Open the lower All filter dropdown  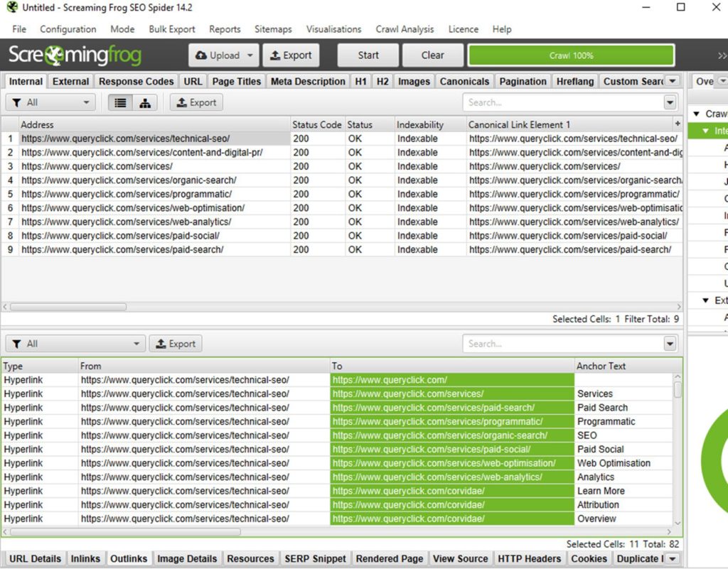75,344
